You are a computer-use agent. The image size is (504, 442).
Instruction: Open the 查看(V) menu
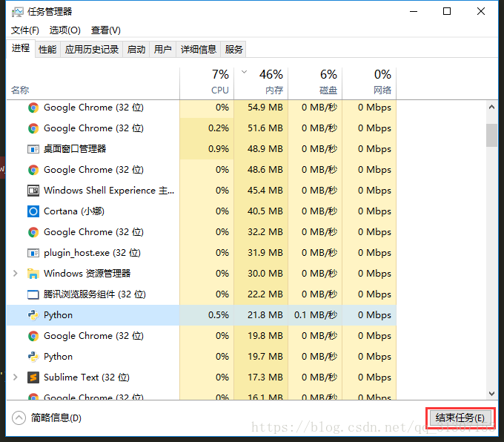point(106,30)
